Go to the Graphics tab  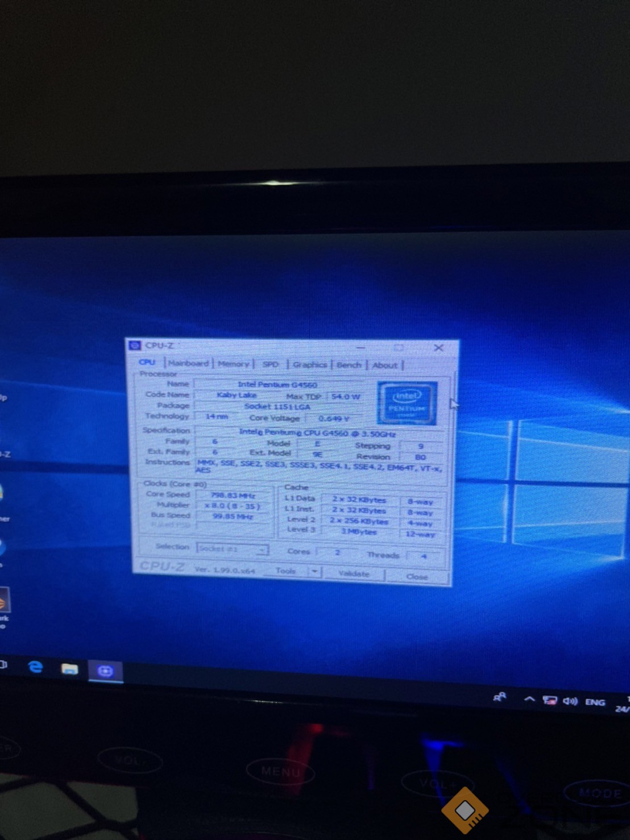(310, 365)
